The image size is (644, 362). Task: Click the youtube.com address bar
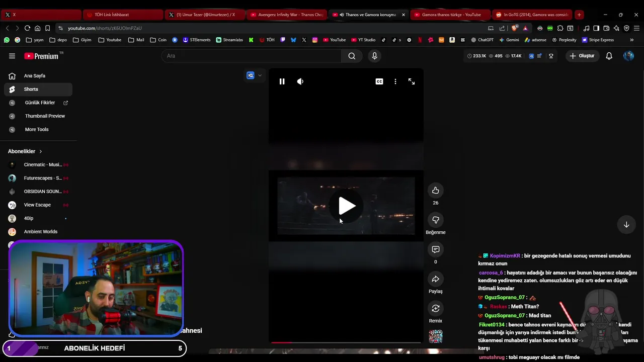point(272,28)
